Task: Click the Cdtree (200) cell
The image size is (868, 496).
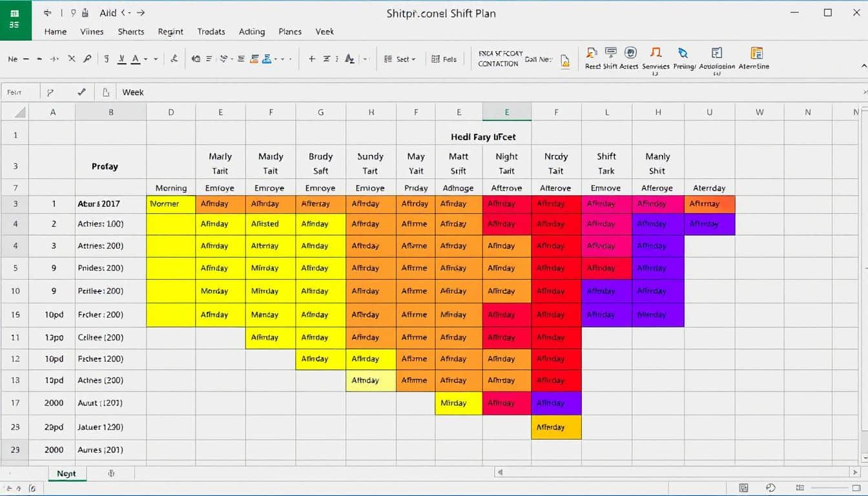Action: [111, 337]
